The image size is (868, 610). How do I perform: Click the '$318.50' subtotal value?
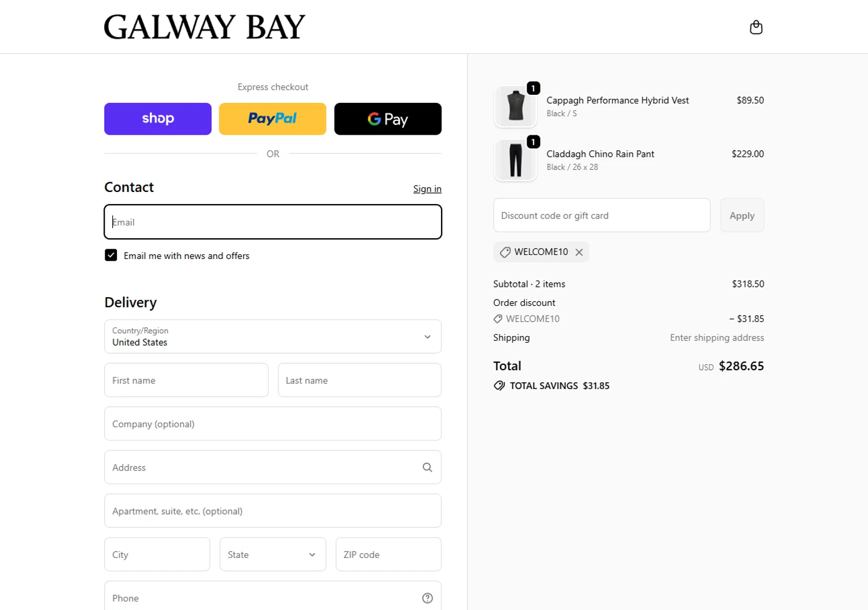pyautogui.click(x=748, y=284)
